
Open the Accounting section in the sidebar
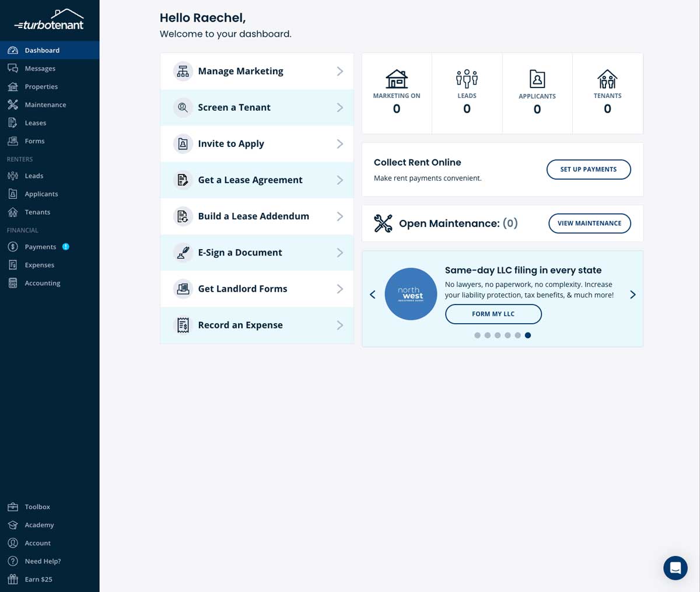42,283
